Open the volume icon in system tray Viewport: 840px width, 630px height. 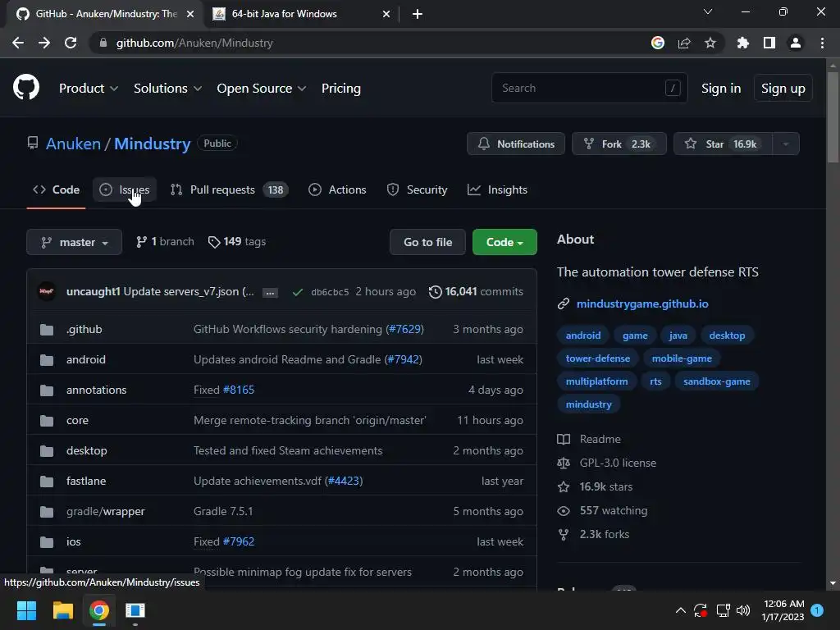tap(743, 610)
